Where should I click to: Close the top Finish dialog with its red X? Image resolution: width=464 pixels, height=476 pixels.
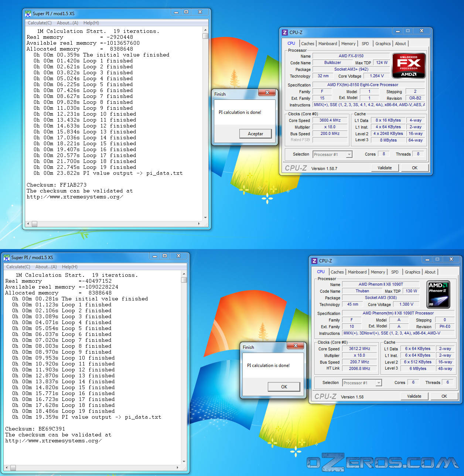point(267,93)
